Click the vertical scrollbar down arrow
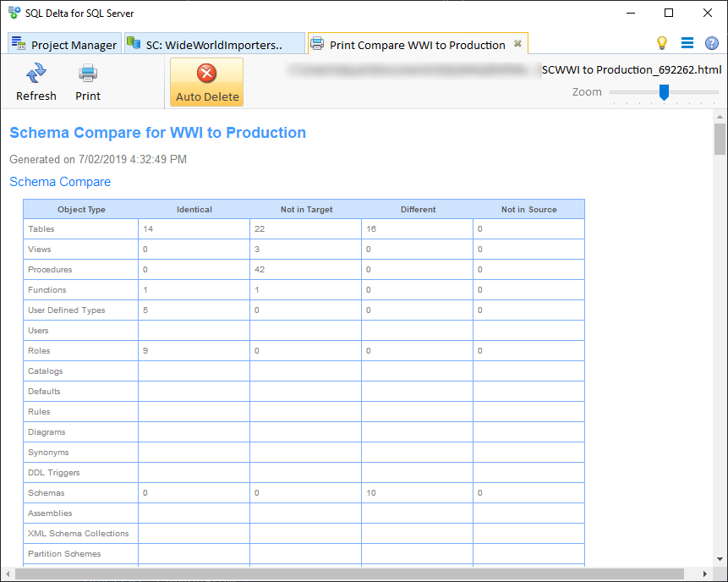 tap(720, 559)
